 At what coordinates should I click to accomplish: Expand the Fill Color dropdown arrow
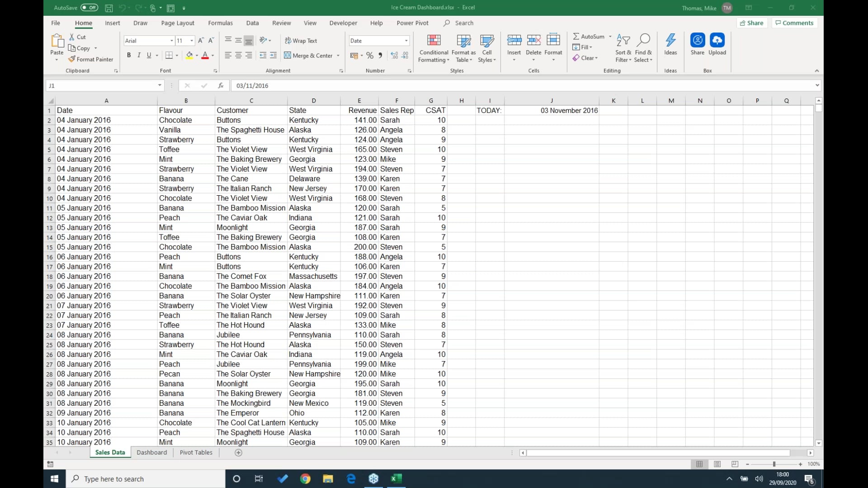coord(196,55)
